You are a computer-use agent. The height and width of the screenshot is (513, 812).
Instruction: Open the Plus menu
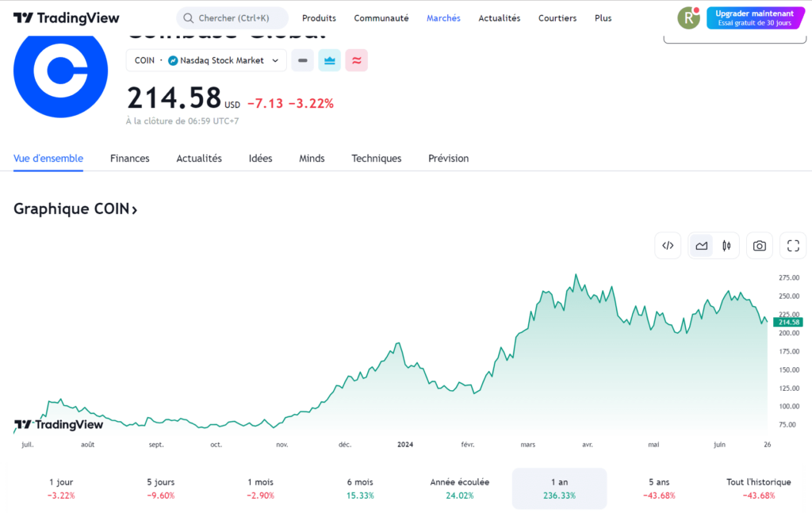pyautogui.click(x=603, y=17)
